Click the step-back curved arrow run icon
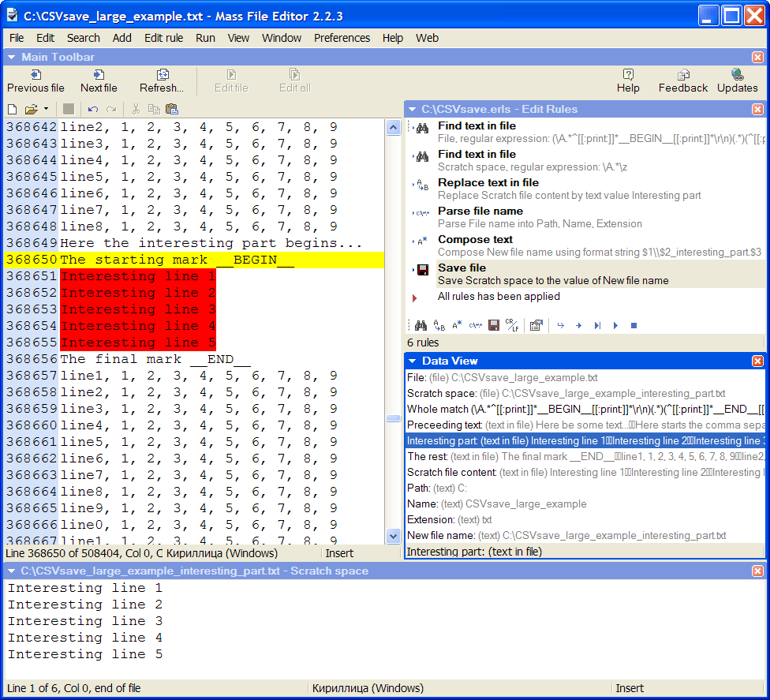This screenshot has height=700, width=770. 561,325
